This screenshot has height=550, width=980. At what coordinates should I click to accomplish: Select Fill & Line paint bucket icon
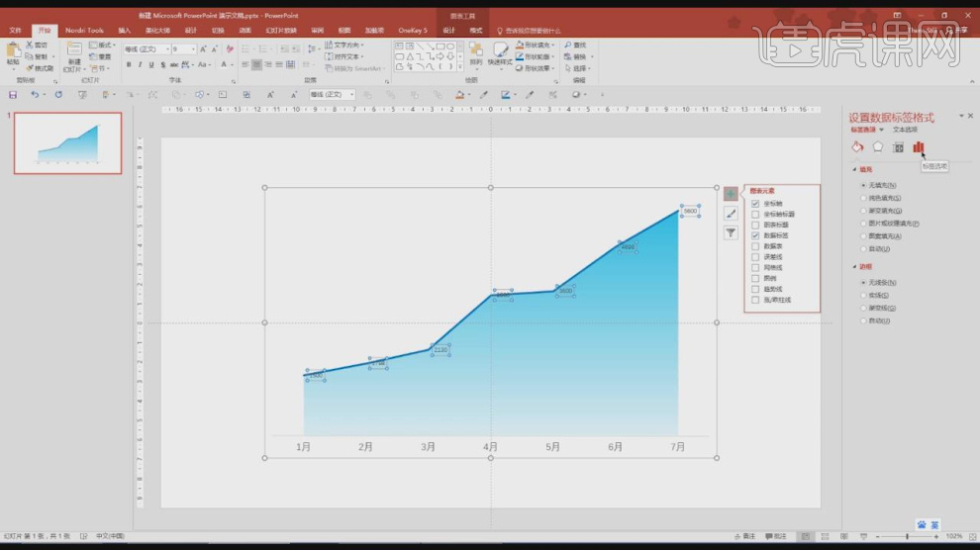coord(857,147)
